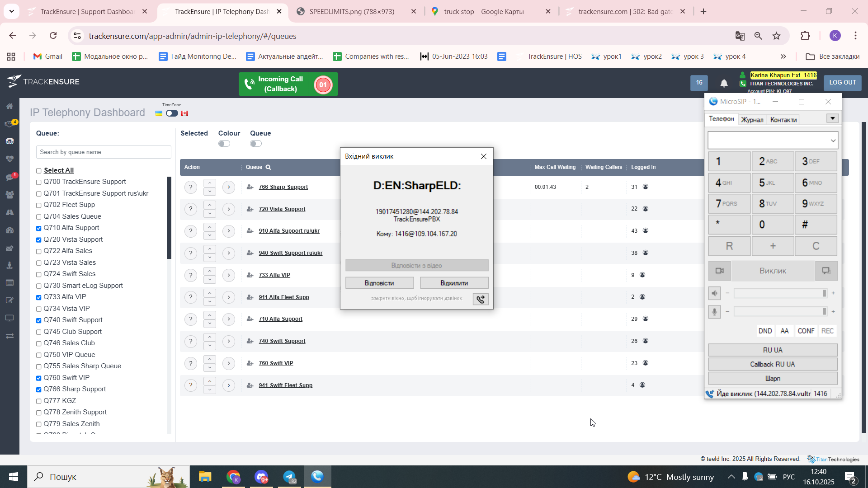Toggle the Colour switch
The image size is (868, 488).
click(224, 144)
